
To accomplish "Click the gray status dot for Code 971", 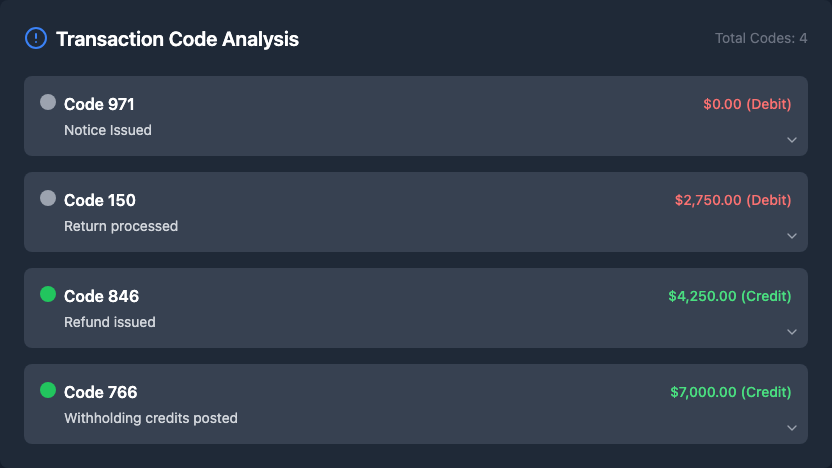I will (47, 102).
